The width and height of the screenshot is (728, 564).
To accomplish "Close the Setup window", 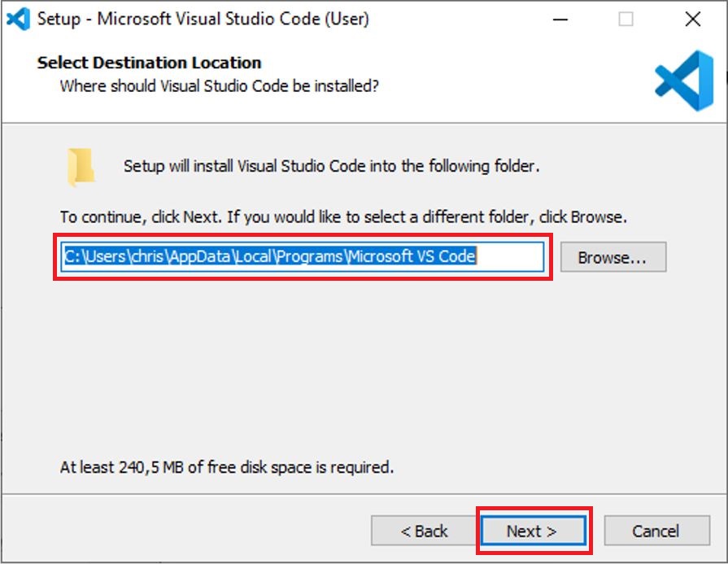I will click(693, 19).
